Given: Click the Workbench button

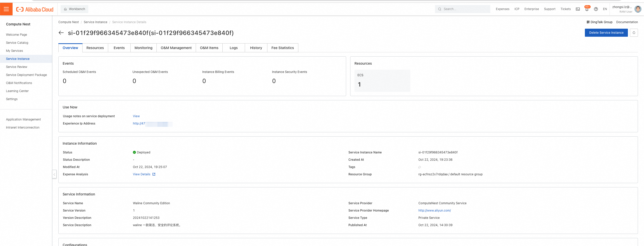Looking at the screenshot, I should [74, 9].
